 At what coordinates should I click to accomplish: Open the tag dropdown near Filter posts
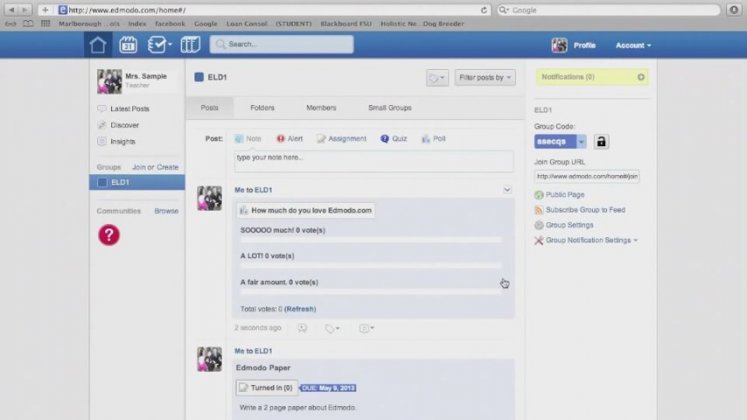437,77
